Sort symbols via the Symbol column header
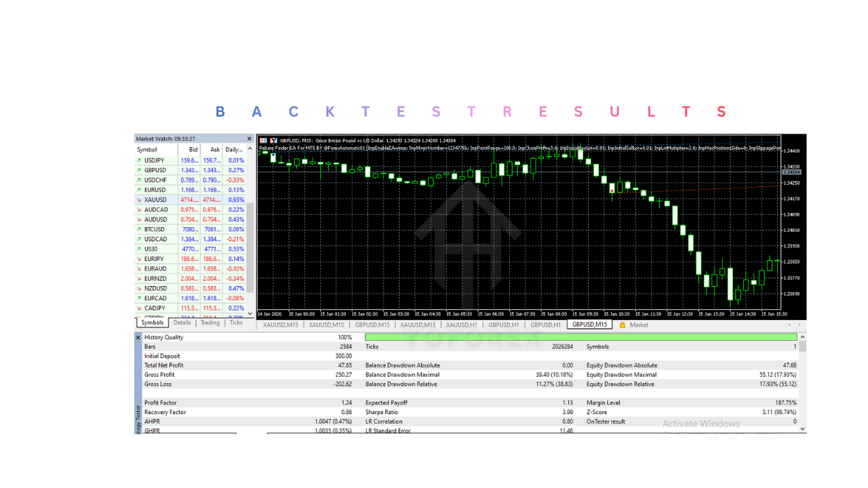The image size is (868, 488). point(146,150)
